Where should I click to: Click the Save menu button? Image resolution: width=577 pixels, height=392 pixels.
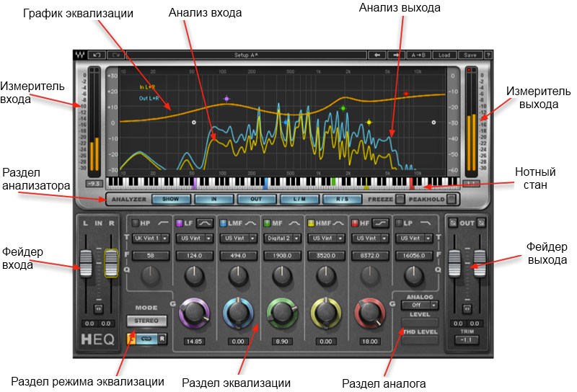tap(470, 55)
